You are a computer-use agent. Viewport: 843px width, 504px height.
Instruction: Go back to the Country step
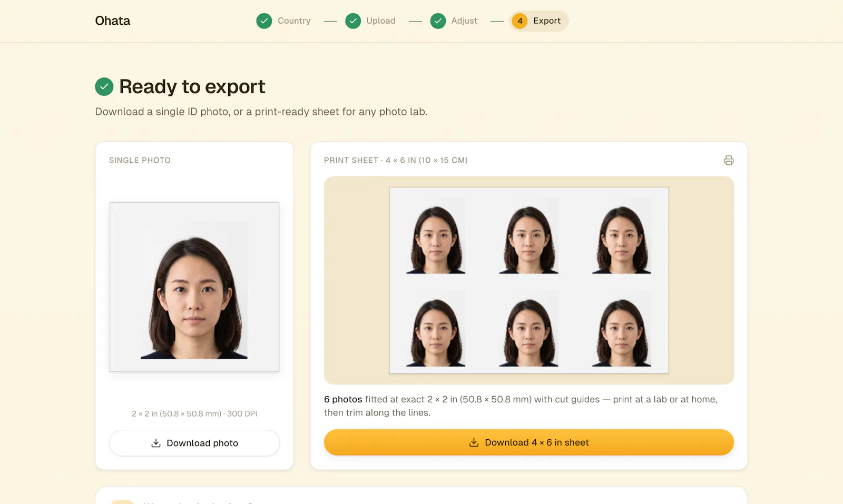coord(283,21)
